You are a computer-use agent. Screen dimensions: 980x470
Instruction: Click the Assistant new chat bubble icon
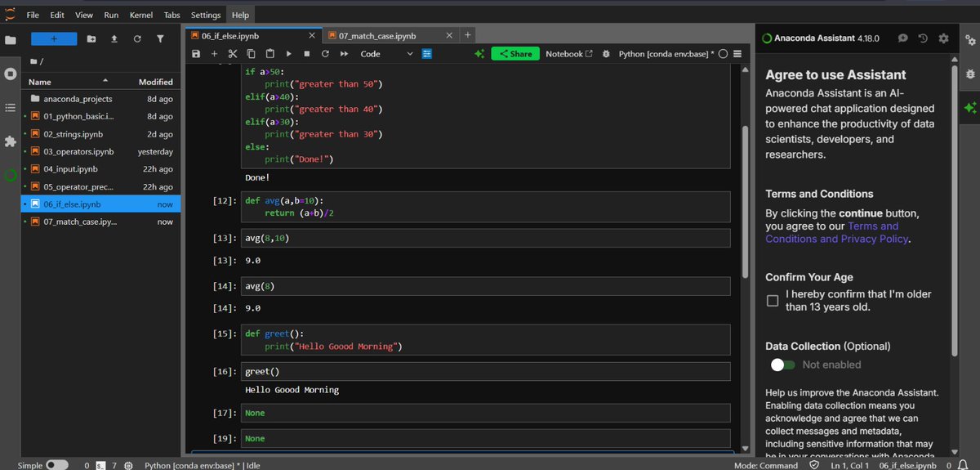[902, 38]
